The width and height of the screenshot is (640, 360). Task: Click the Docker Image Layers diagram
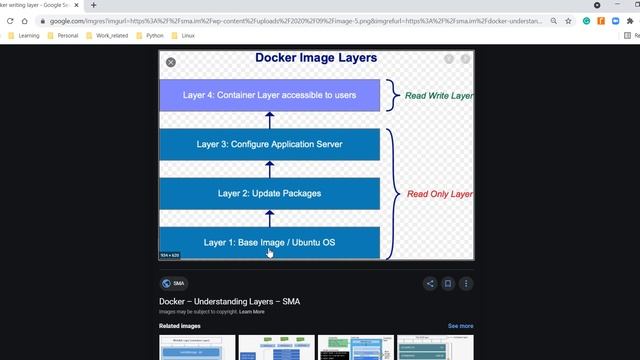point(316,155)
